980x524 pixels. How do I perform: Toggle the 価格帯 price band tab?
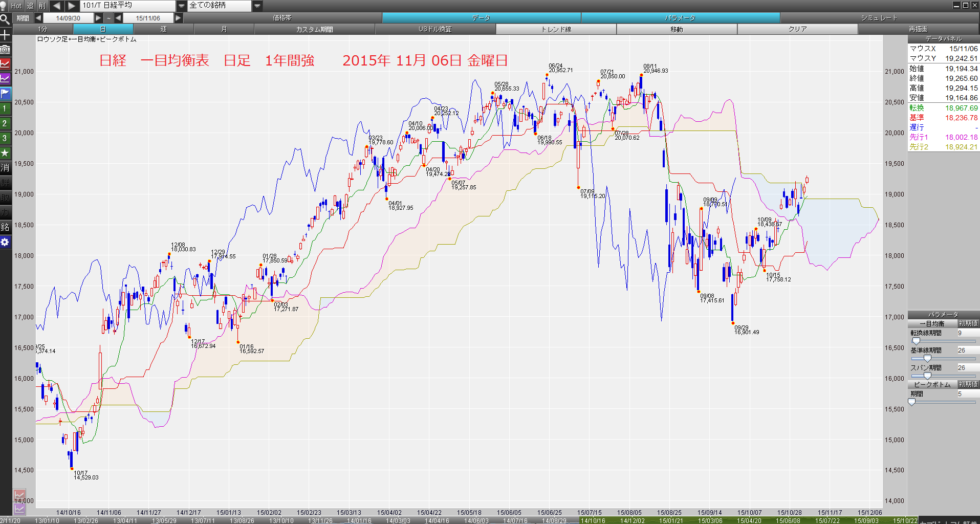282,18
